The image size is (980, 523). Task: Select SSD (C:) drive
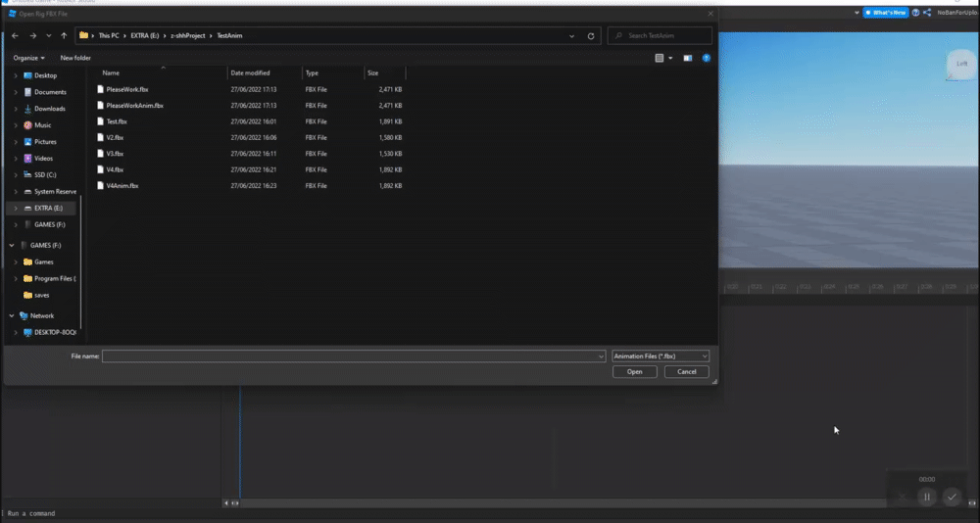click(45, 175)
